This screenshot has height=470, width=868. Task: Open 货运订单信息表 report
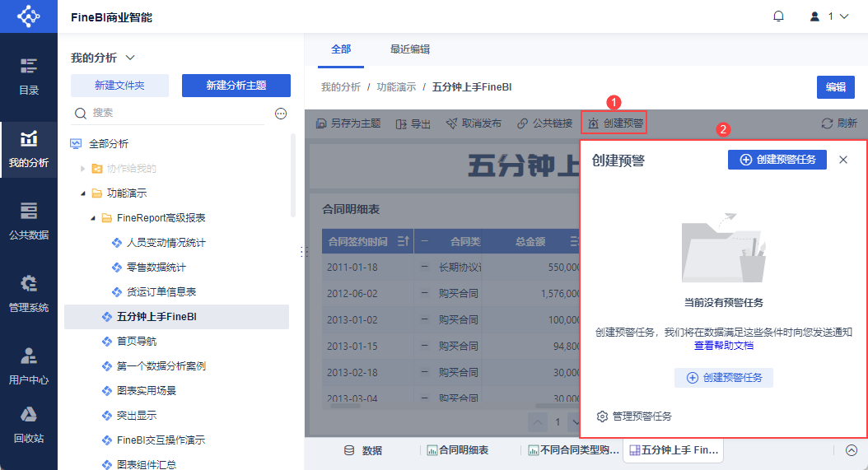coord(161,291)
